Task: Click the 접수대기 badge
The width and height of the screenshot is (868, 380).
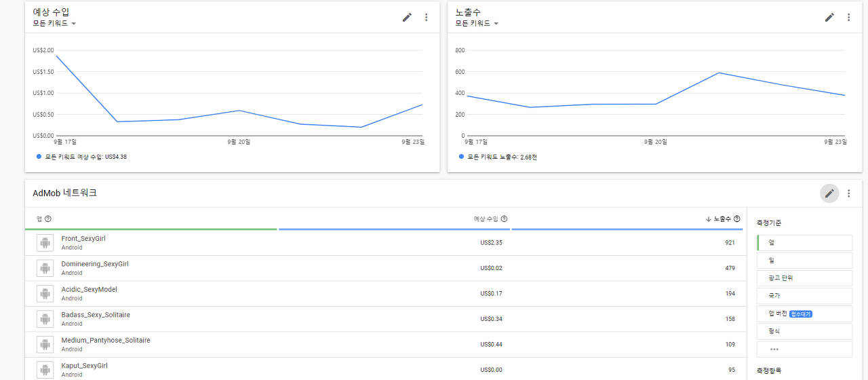Action: (x=801, y=314)
